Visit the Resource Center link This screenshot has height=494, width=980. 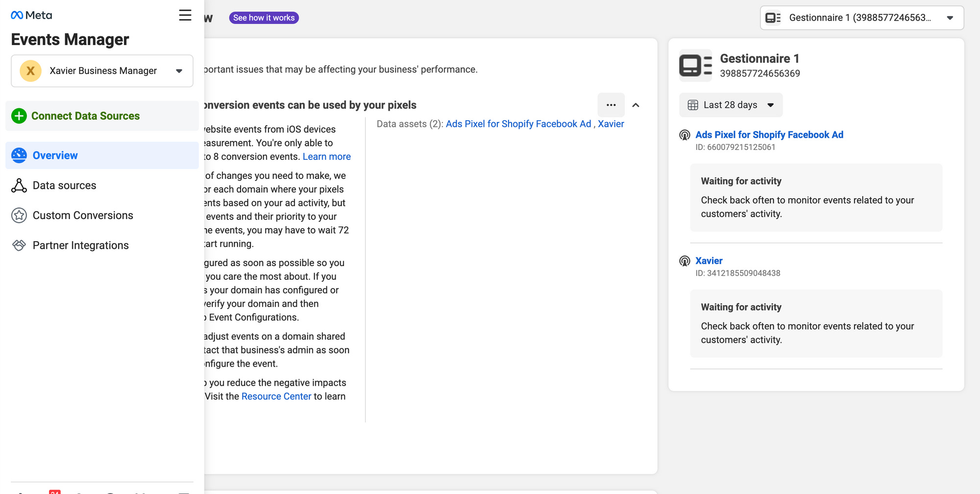pyautogui.click(x=276, y=396)
